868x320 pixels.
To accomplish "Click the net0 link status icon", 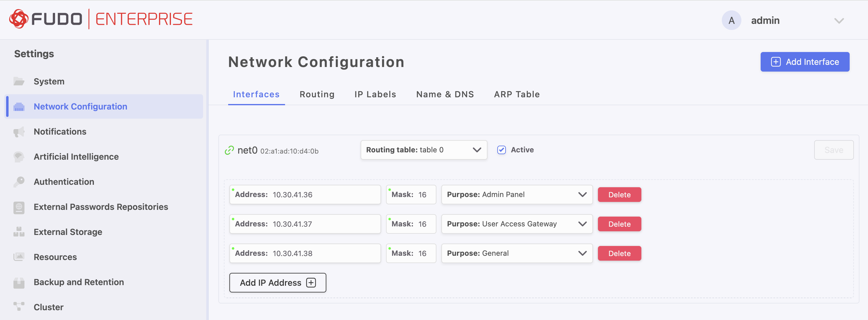I will coord(229,150).
